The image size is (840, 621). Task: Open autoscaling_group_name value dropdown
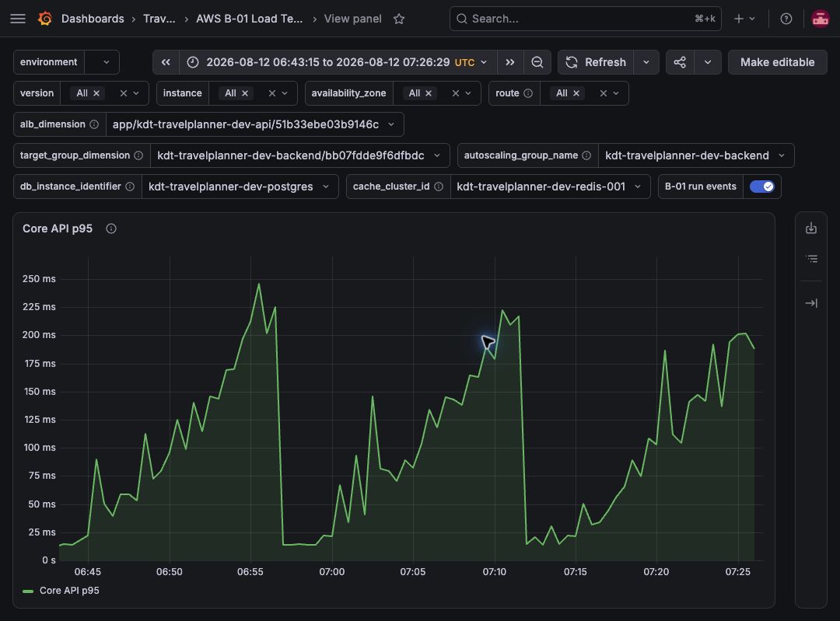point(696,155)
